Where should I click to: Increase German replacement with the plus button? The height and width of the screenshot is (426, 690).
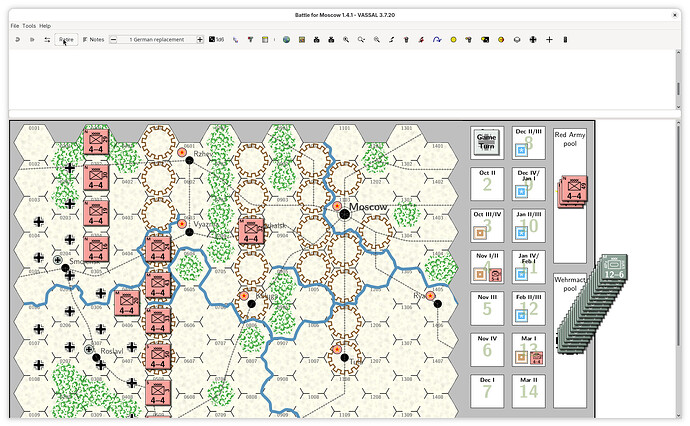[200, 39]
